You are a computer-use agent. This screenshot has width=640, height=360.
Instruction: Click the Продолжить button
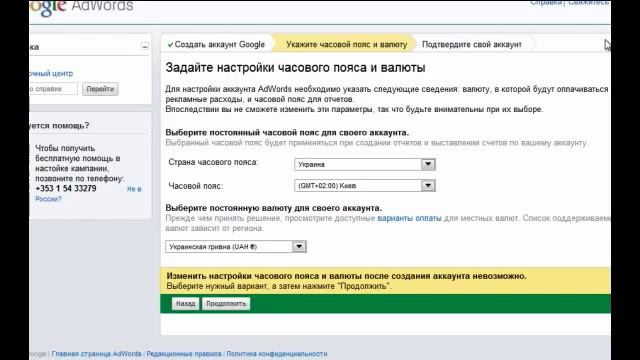[226, 304]
